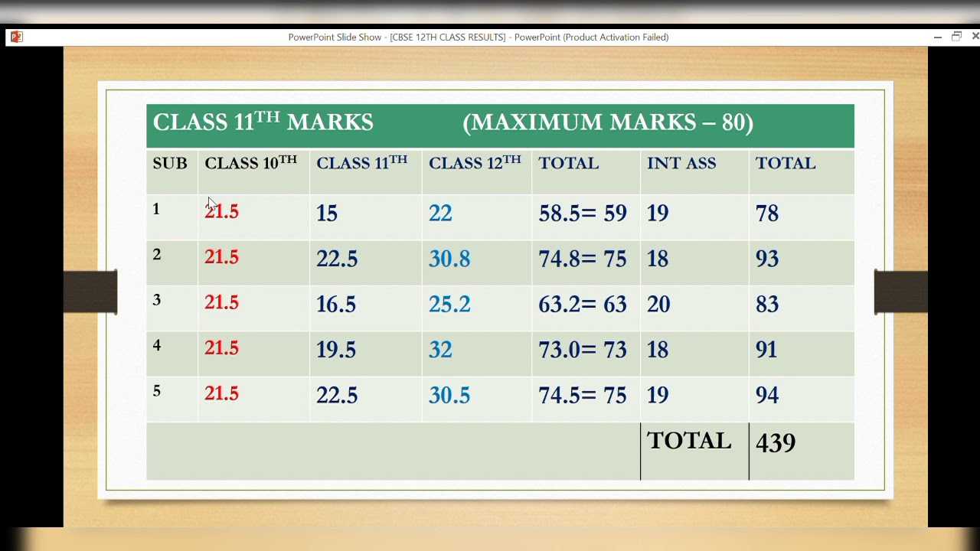Click final total 93
Image resolution: width=980 pixels, height=551 pixels.
point(767,259)
